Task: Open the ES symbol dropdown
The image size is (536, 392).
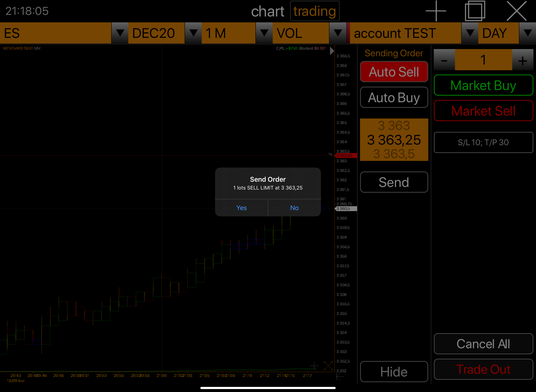Action: pos(120,33)
